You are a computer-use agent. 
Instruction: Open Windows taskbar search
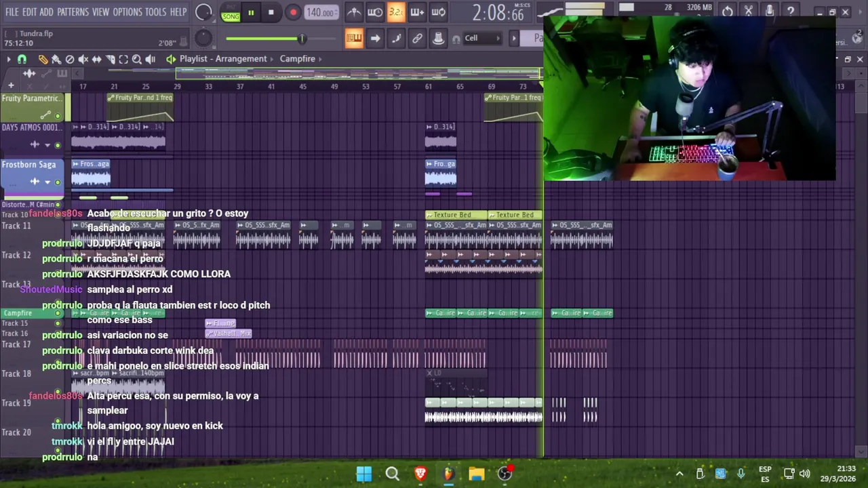[x=392, y=474]
